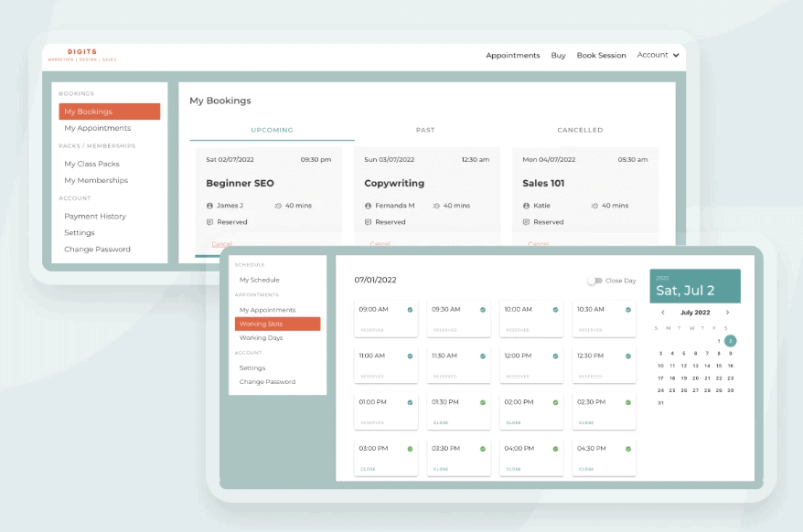Screen dimensions: 803x532
Task: Click the Reserved status icon under Copywriting
Action: pyautogui.click(x=368, y=222)
